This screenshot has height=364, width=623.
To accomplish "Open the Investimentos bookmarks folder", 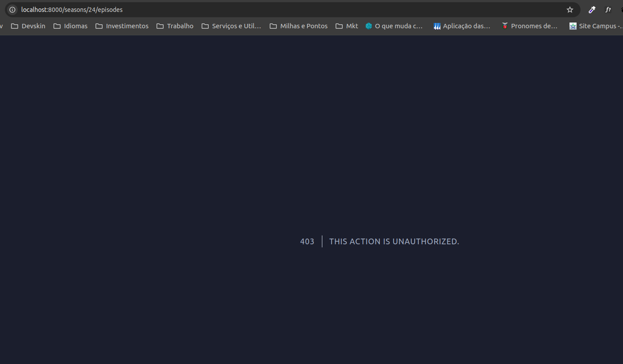I will (122, 26).
